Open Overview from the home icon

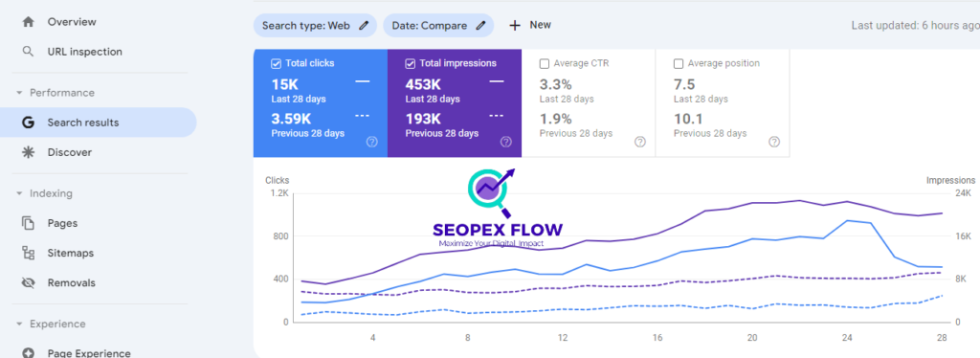pyautogui.click(x=28, y=22)
